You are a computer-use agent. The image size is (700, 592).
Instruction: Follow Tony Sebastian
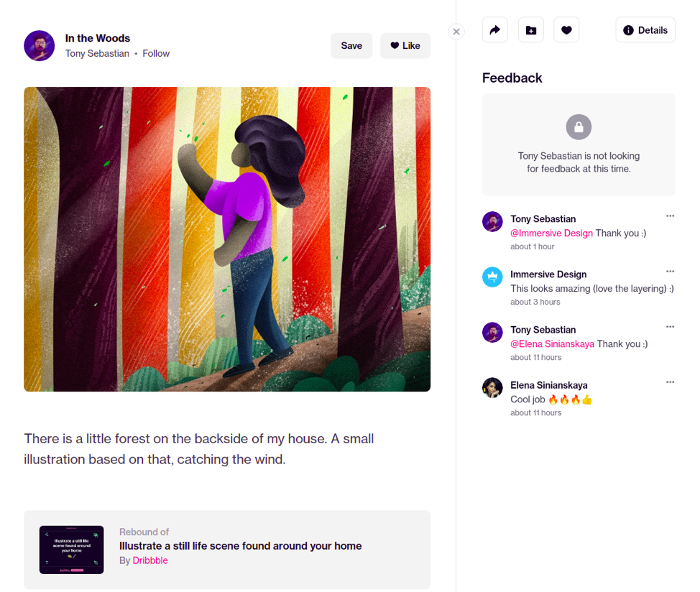point(156,54)
